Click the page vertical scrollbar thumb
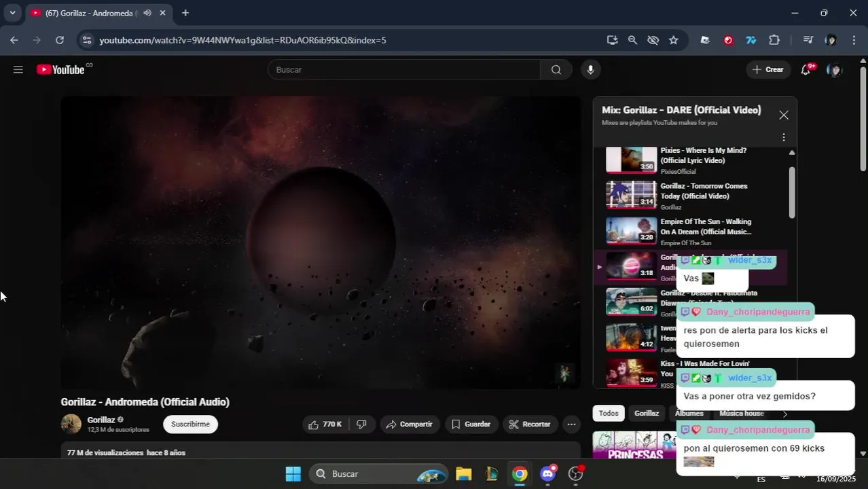 (863, 119)
